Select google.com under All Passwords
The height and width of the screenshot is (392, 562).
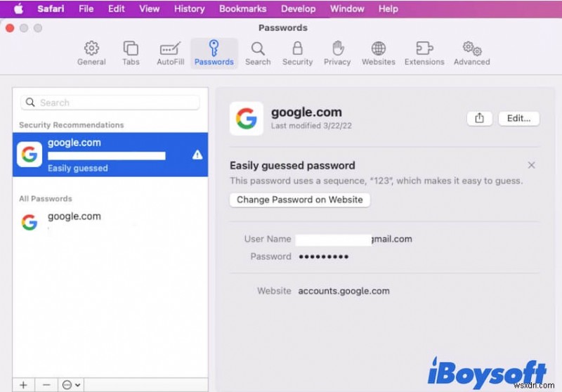(x=110, y=222)
